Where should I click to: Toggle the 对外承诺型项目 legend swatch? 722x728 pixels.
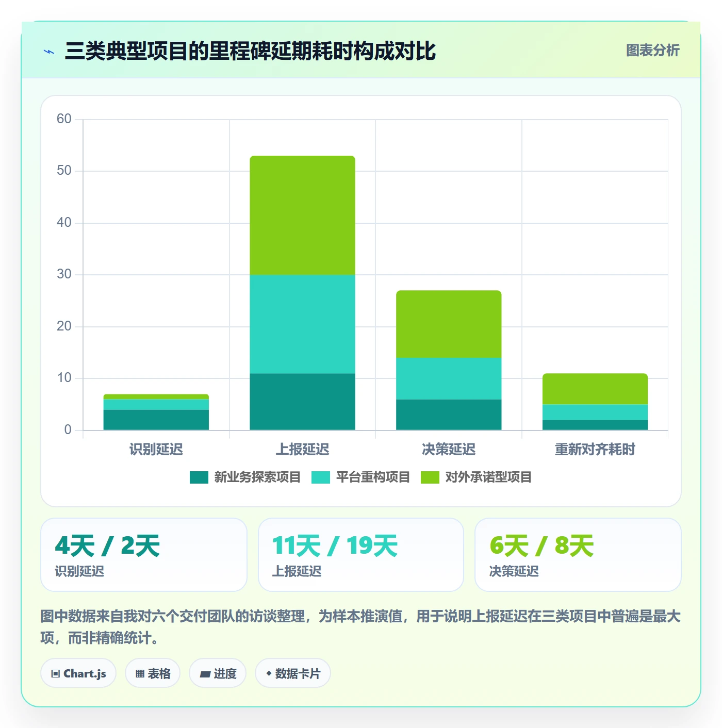(x=430, y=477)
